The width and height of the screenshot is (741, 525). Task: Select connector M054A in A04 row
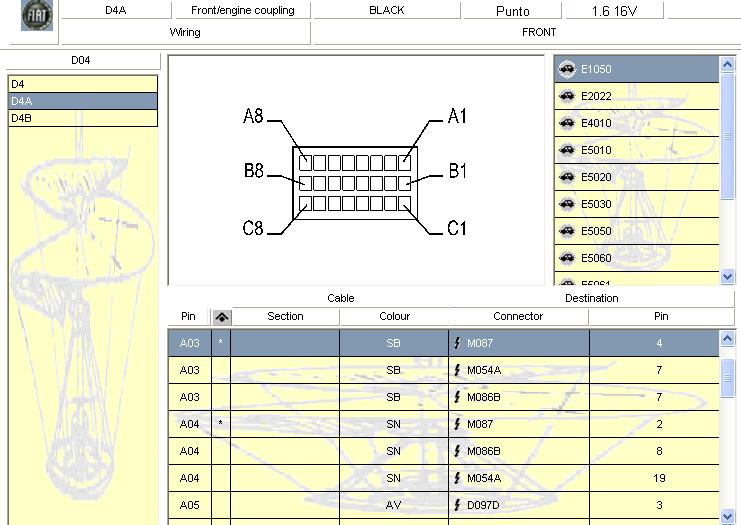point(519,478)
